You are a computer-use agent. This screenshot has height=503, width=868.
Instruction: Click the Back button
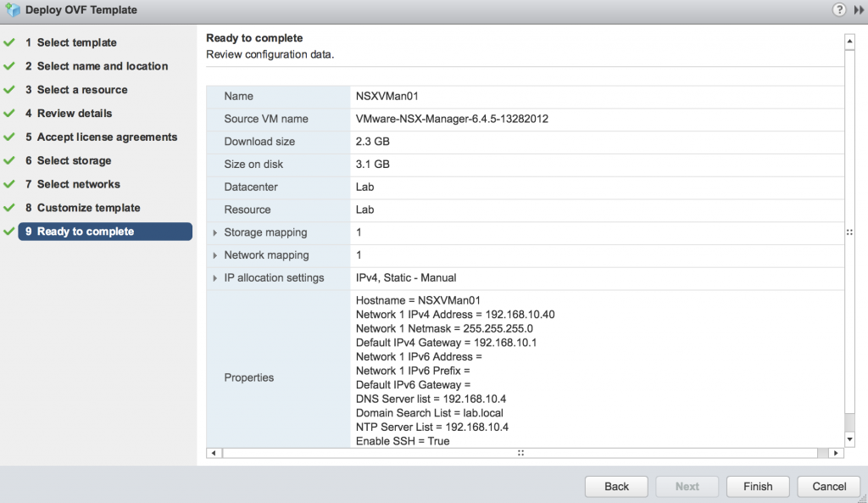(616, 486)
